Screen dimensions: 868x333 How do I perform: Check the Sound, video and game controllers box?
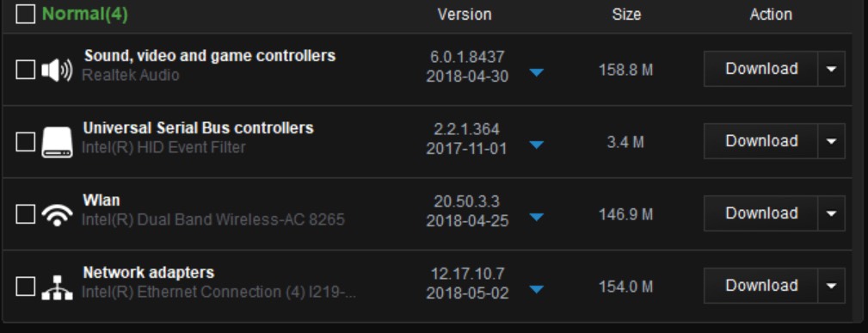26,69
